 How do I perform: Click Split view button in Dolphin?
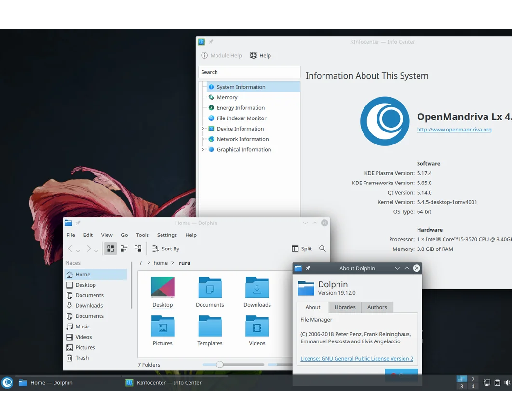pyautogui.click(x=302, y=249)
